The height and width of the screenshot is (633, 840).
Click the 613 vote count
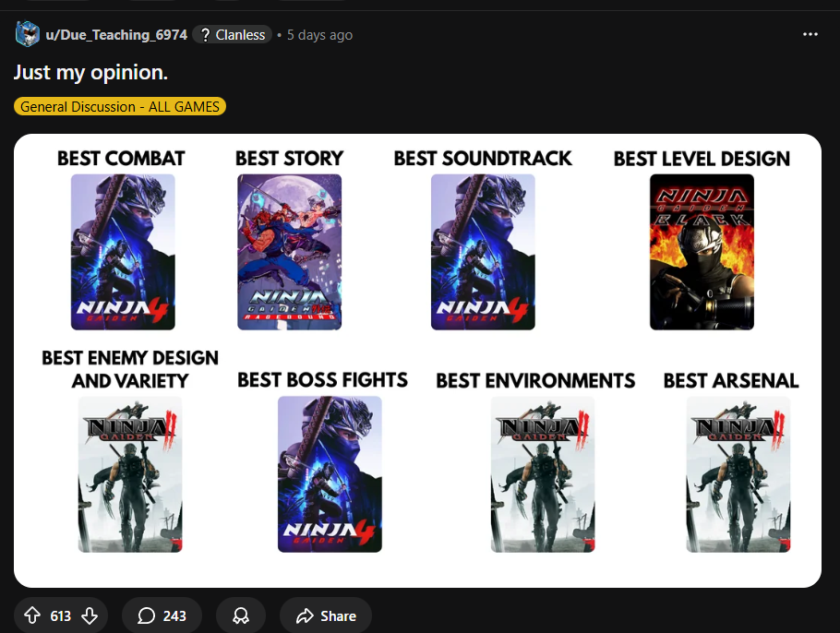click(x=61, y=616)
